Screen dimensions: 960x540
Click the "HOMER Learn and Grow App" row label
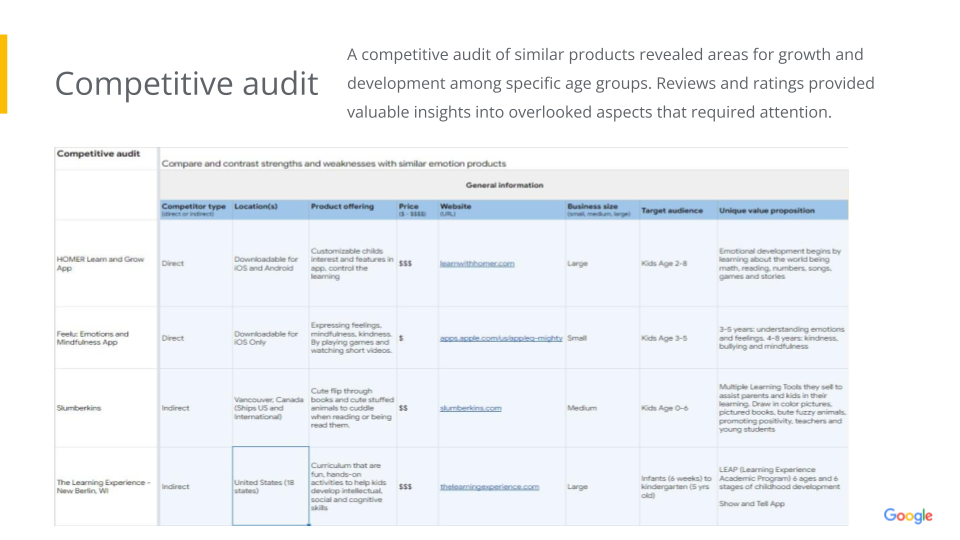(x=100, y=264)
